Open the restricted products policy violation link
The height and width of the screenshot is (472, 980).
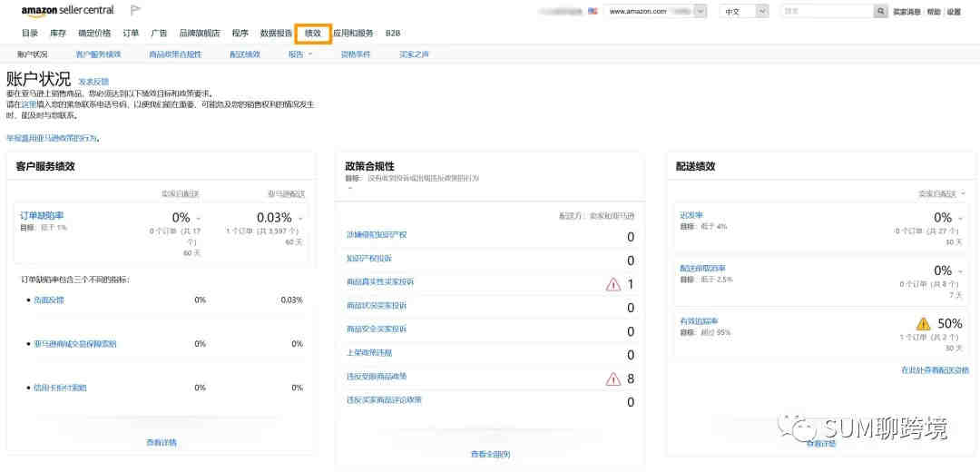pyautogui.click(x=377, y=376)
